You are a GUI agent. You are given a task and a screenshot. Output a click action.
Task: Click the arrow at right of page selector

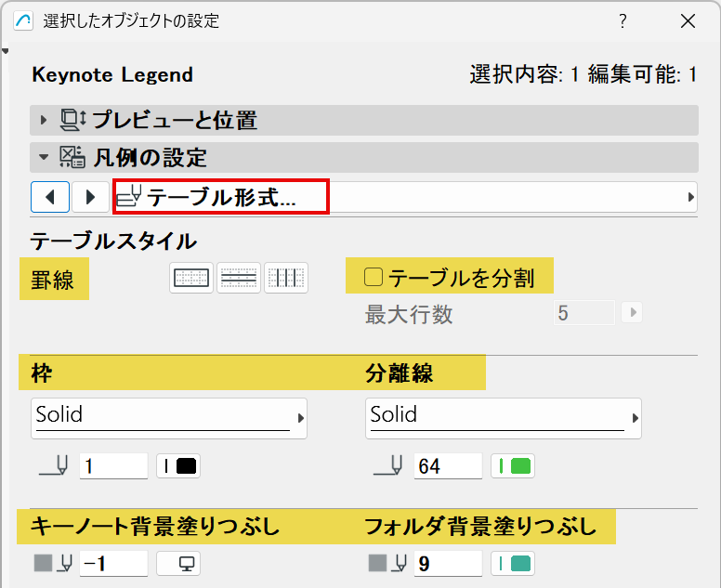click(x=690, y=197)
